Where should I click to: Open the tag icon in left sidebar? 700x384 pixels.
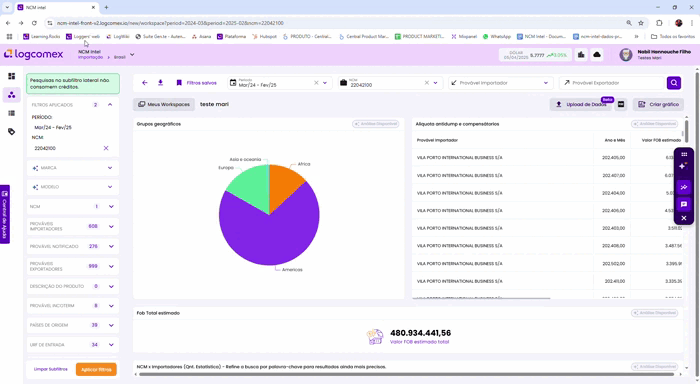tap(12, 132)
